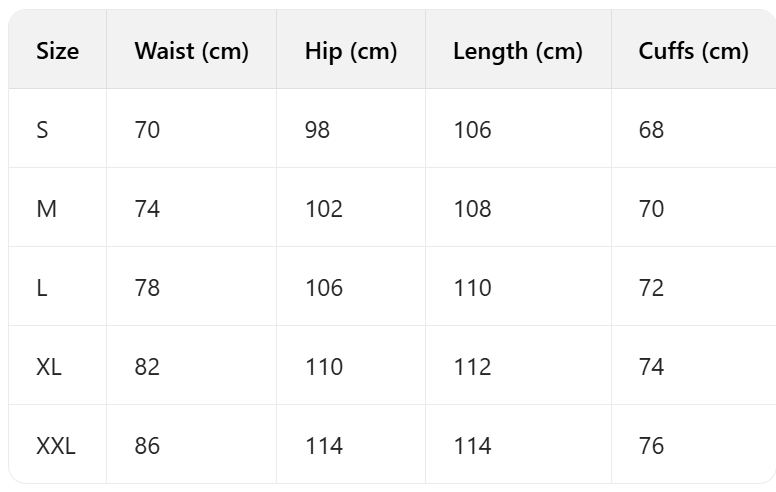Screen dimensions: 776x492
Task: Select cuffs value 74 in XL row
Action: 651,367
